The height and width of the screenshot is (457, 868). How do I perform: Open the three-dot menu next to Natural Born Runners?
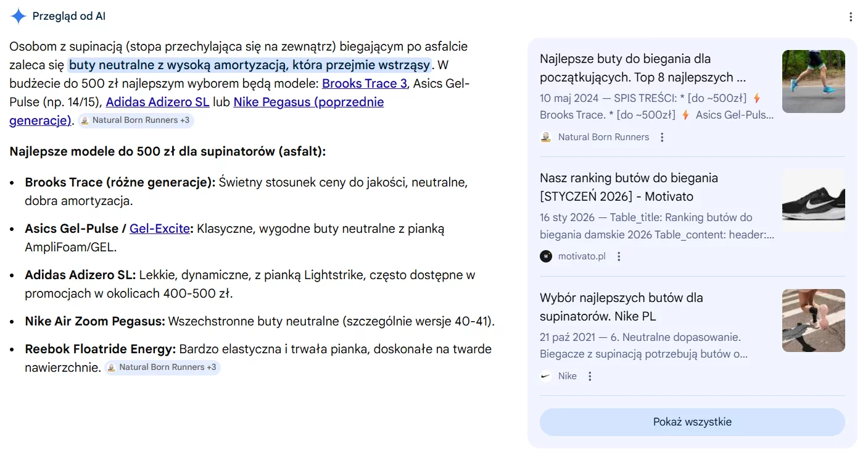tap(662, 136)
